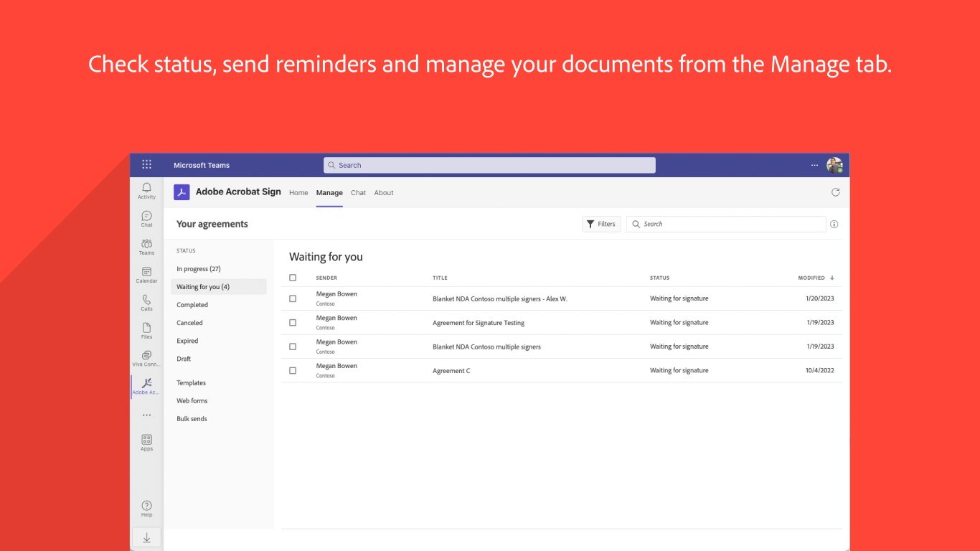Open Viva Connections in the sidebar

146,359
